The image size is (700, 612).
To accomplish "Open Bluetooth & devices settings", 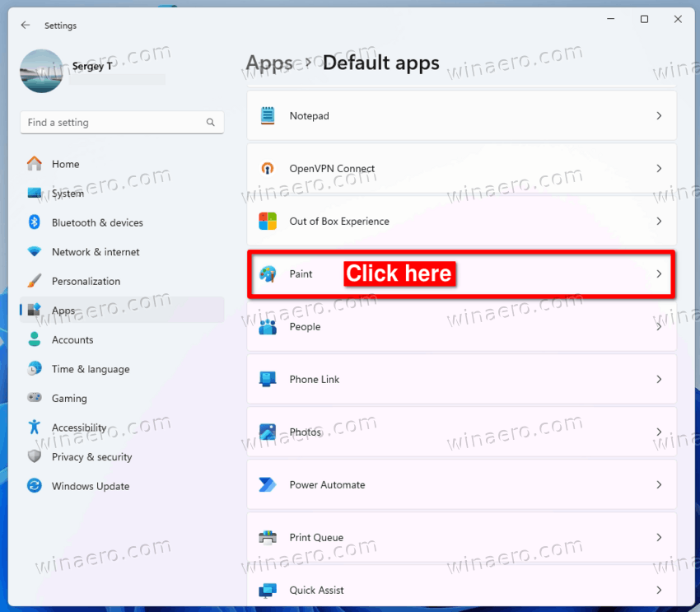I will 122,222.
